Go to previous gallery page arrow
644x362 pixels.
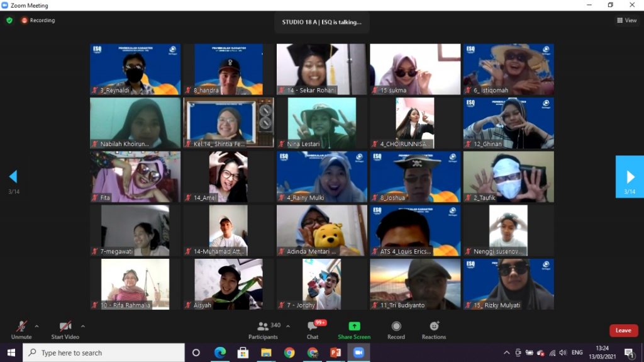[13, 177]
